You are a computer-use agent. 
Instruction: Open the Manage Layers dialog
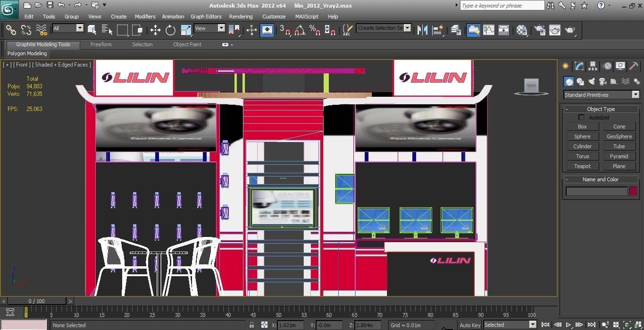(x=455, y=30)
